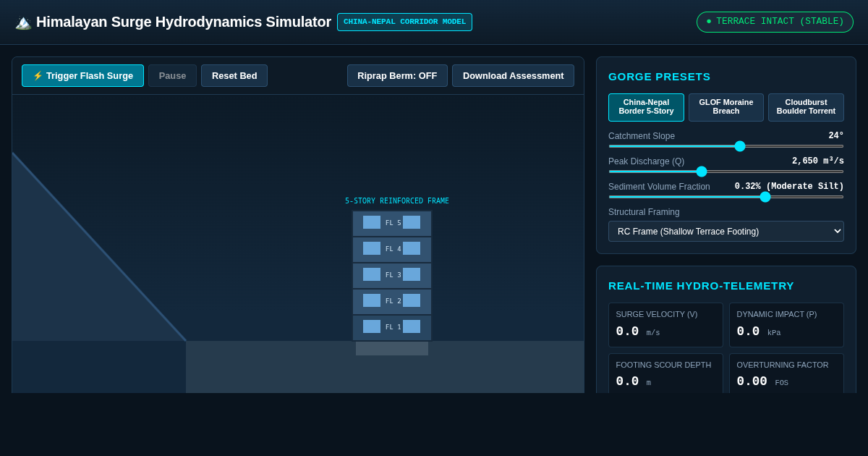Click the Dynamic Impact (P) telemetry card
The height and width of the screenshot is (456, 868).
click(786, 325)
